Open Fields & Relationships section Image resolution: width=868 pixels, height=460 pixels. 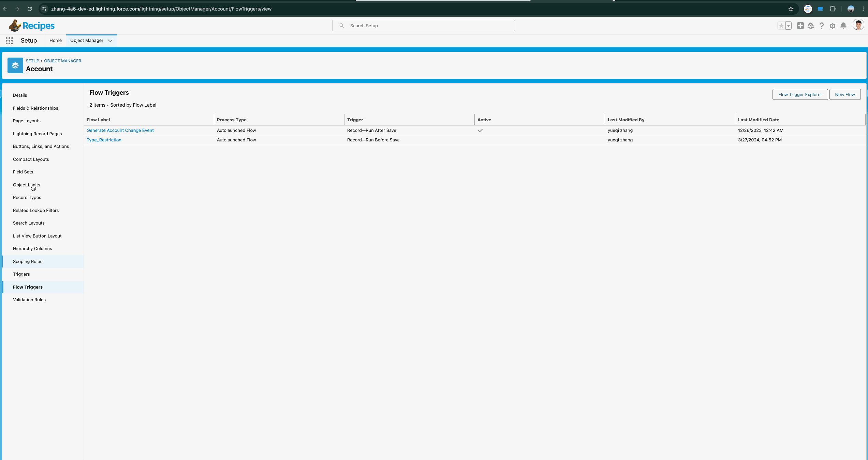click(x=35, y=108)
